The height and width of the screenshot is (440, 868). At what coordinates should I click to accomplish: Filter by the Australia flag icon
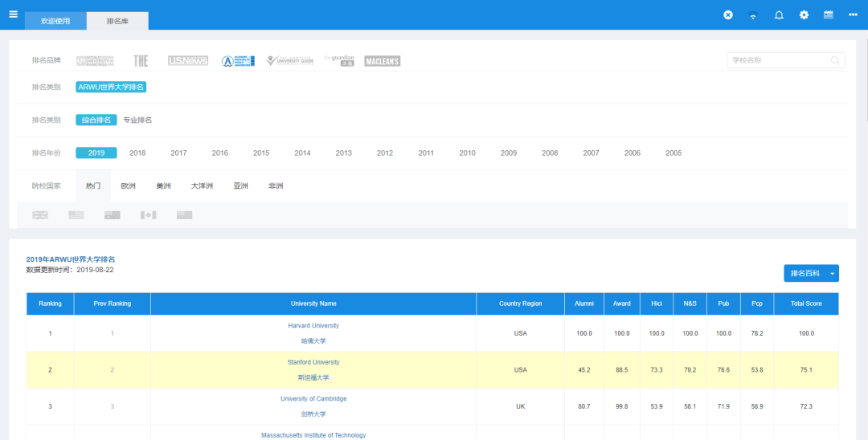(113, 215)
